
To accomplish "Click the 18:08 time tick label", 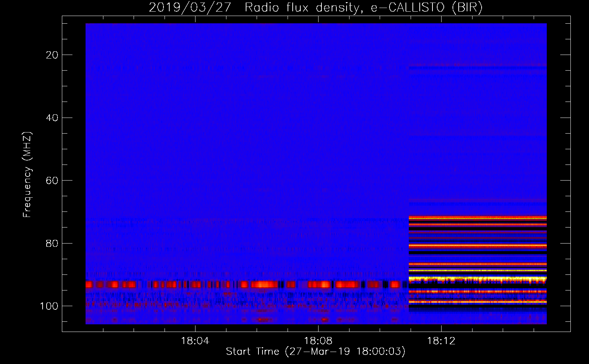I will pos(318,341).
